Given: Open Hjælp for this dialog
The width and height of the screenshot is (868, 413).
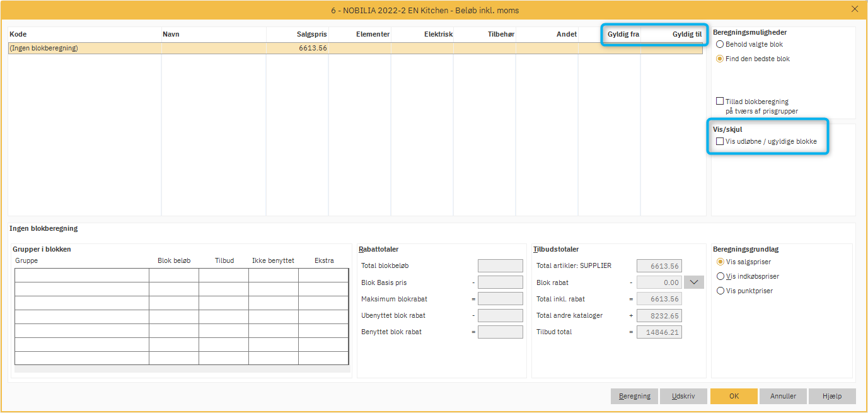Looking at the screenshot, I should (x=832, y=396).
